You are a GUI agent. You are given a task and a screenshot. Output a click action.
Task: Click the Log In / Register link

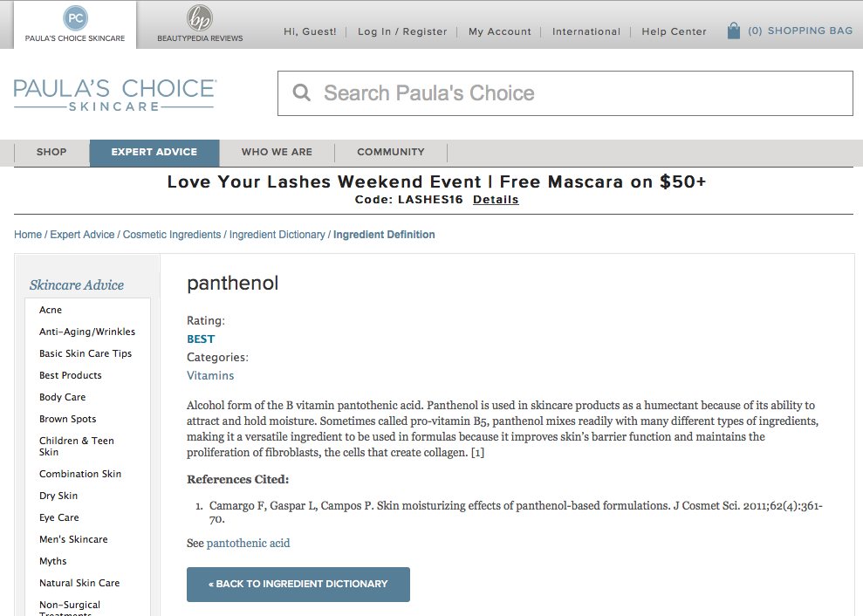point(402,32)
